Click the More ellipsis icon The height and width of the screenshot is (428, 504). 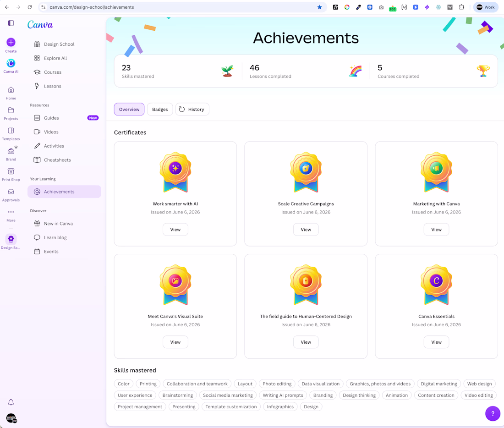(x=11, y=212)
